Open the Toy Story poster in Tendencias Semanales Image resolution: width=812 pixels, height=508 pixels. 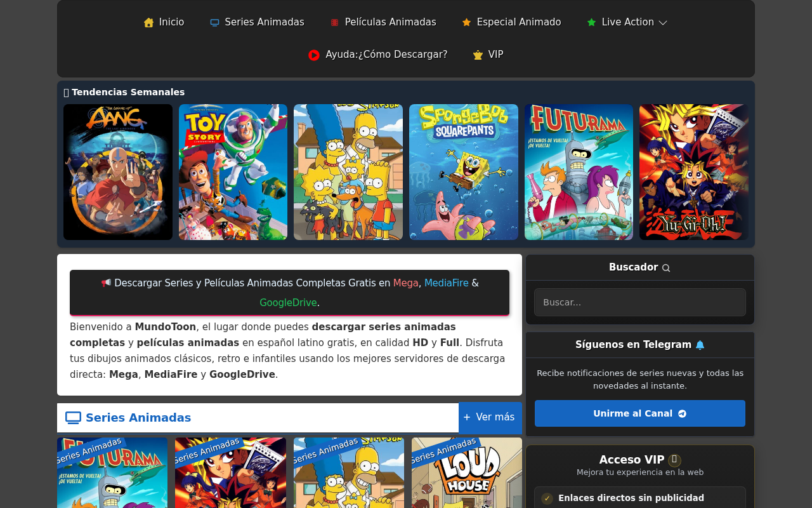(x=233, y=172)
